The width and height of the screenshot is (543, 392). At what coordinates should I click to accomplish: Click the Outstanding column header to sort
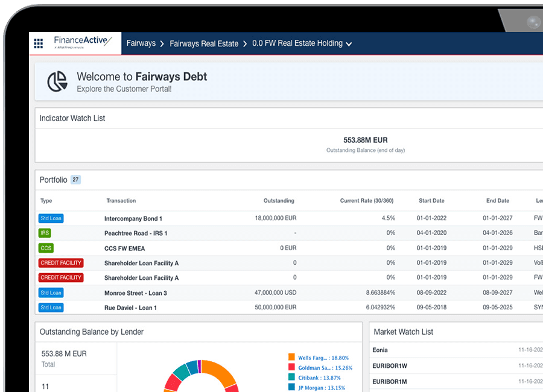click(279, 201)
